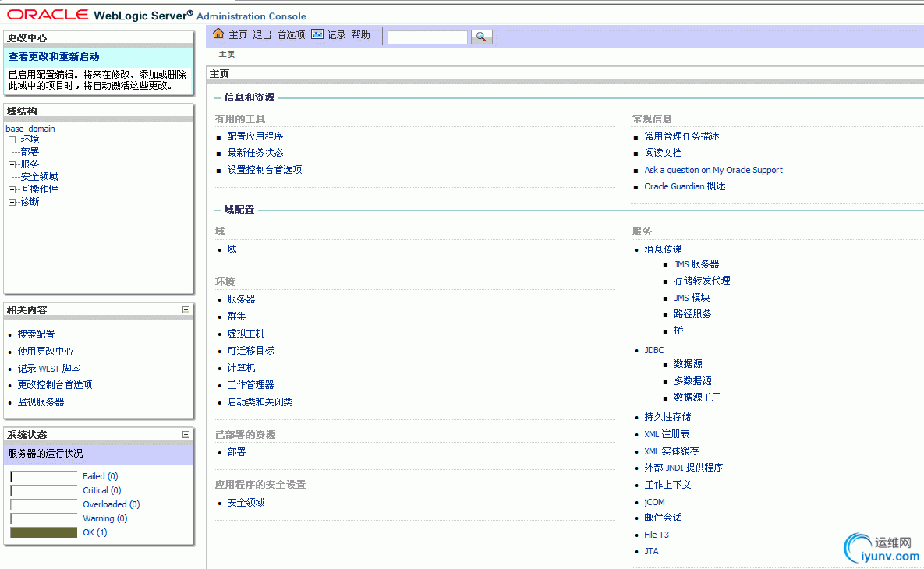The image size is (924, 569).
Task: Open 部署 link under 已部署的资源
Action: coord(236,452)
